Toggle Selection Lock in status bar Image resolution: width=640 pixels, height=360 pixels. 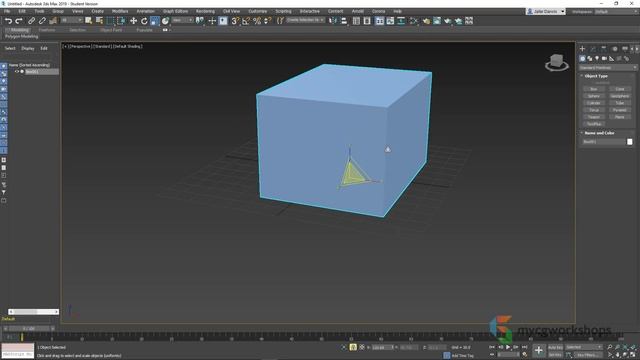click(x=353, y=347)
